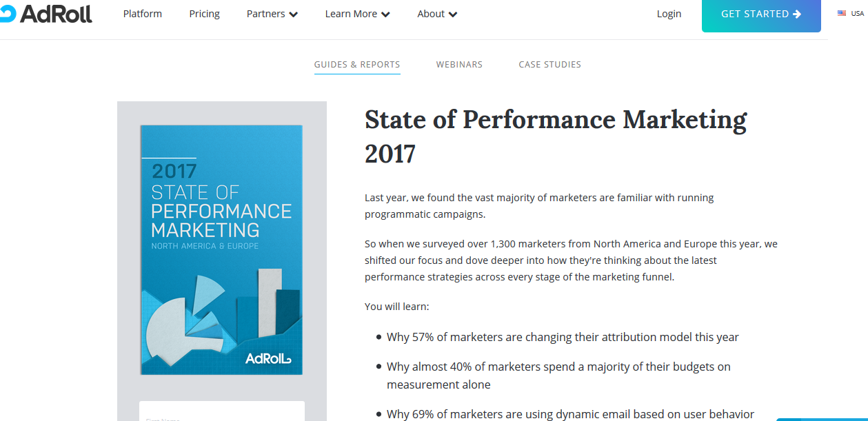Switch to the Webinars tab

(459, 65)
